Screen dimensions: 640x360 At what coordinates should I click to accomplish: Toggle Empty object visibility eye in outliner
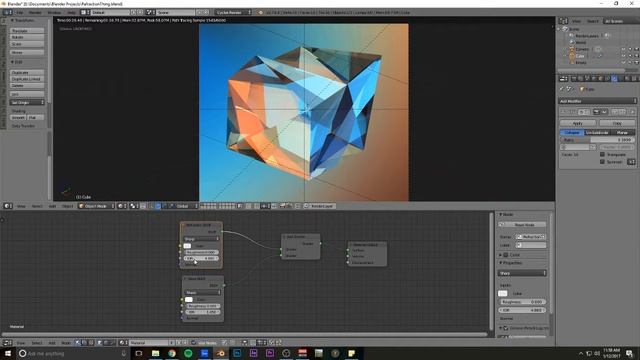pyautogui.click(x=623, y=62)
